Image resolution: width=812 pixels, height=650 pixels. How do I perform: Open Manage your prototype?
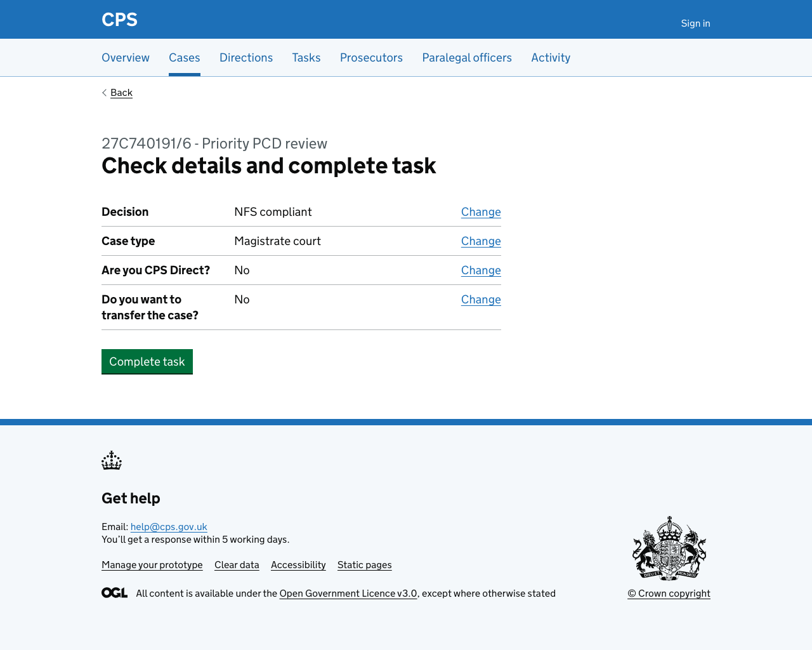point(152,564)
